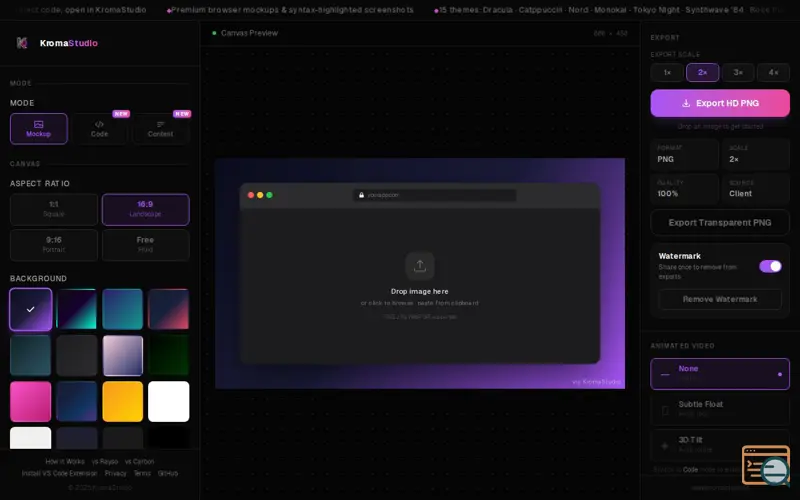Open vs Carbon comparison link
The image size is (800, 500).
[x=139, y=461]
